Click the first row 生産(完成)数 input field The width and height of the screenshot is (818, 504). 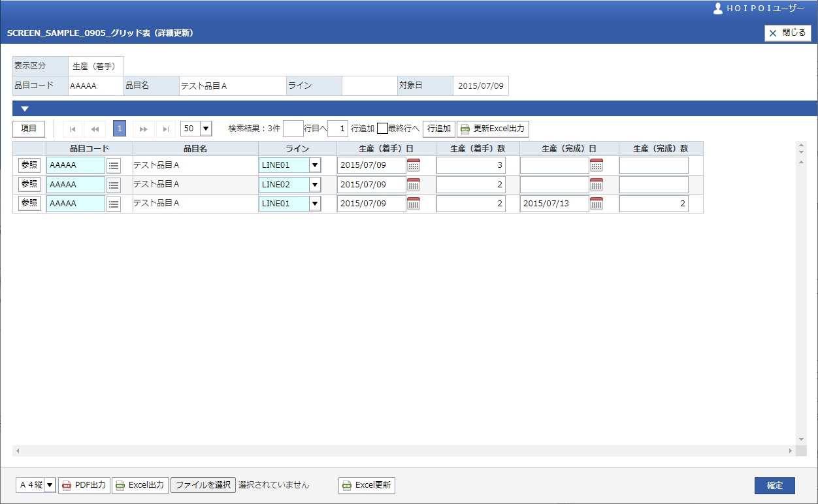[x=653, y=165]
